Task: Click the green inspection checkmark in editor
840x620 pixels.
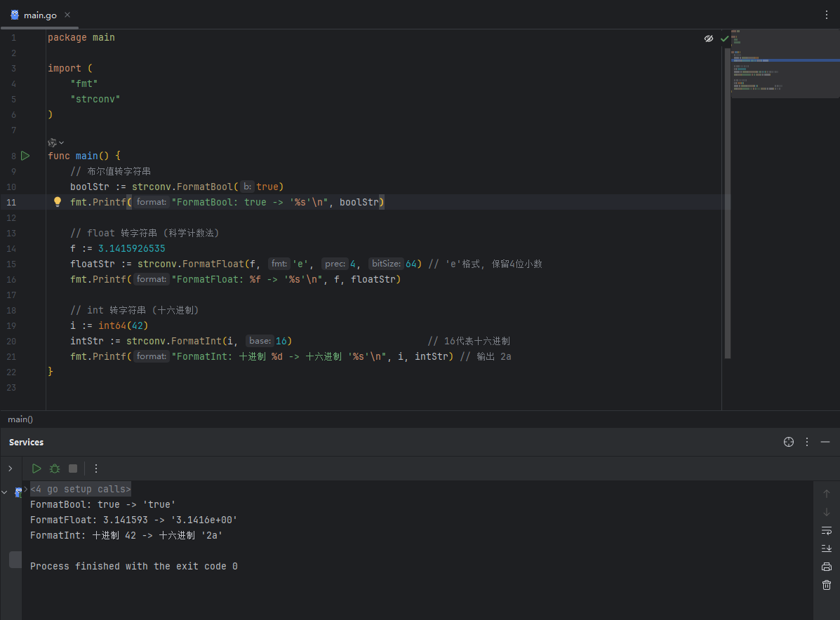Action: tap(724, 39)
